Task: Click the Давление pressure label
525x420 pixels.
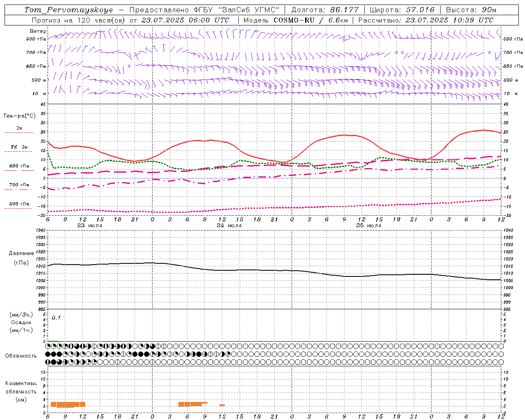Action: [21, 253]
